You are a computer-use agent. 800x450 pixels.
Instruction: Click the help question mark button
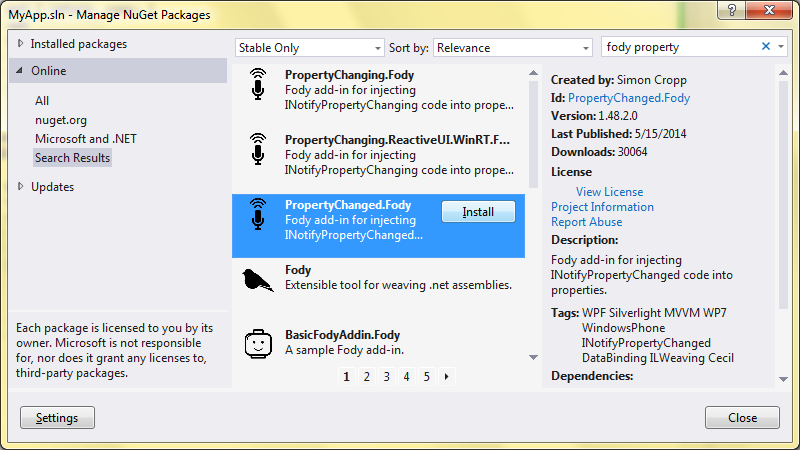pyautogui.click(x=732, y=10)
